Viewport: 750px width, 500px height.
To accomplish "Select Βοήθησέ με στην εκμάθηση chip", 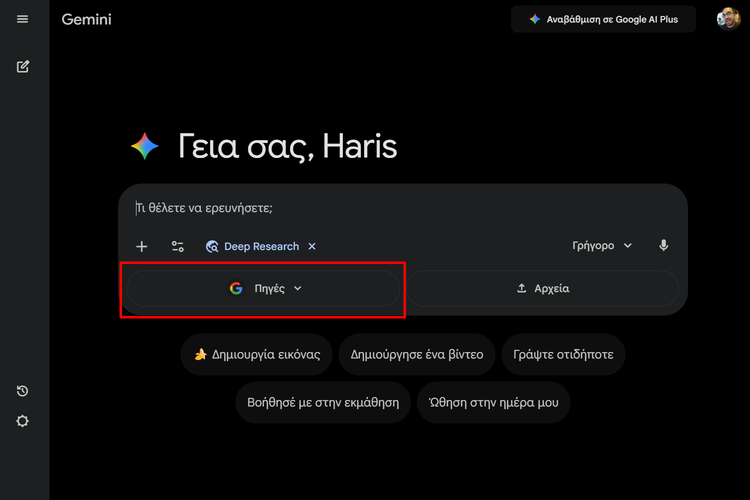I will tap(323, 402).
